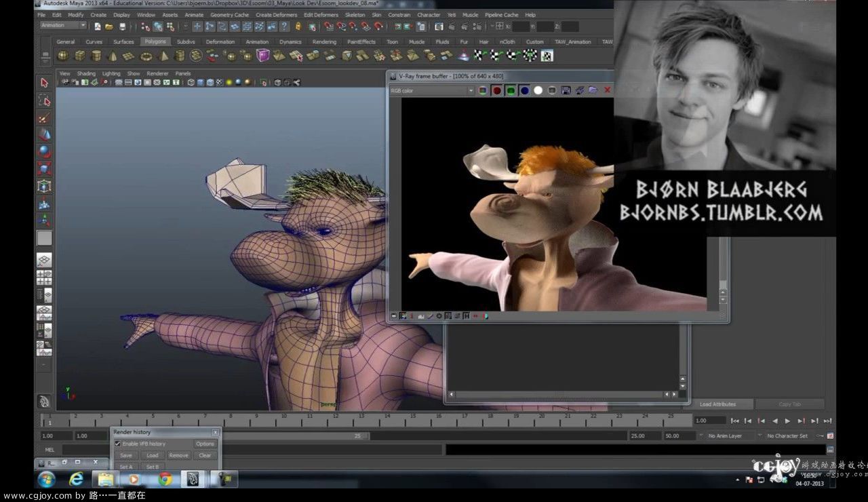Viewport: 868px width, 502px height.
Task: Open the Renderer menu in viewport panel
Action: (157, 73)
